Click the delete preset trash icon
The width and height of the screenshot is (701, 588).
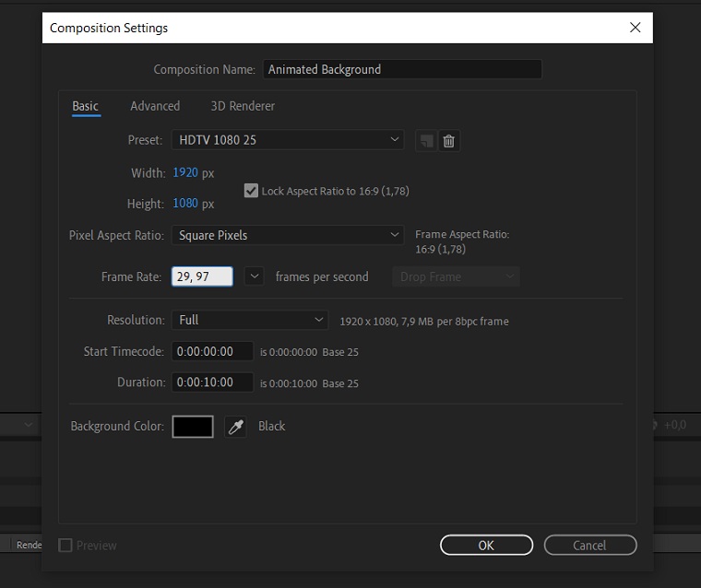449,141
